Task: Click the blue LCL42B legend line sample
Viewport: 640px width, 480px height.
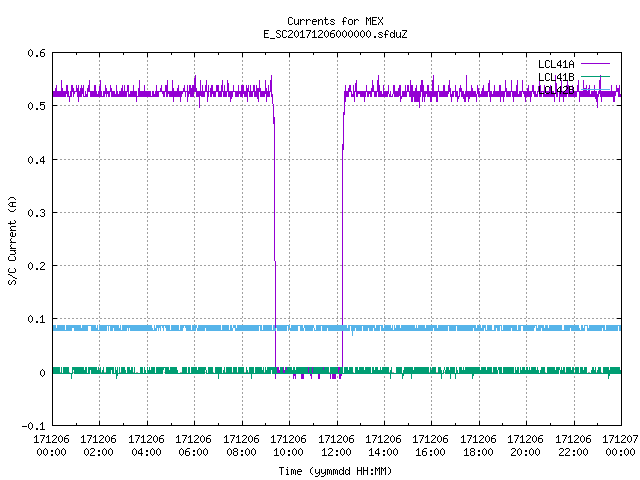Action: [595, 89]
